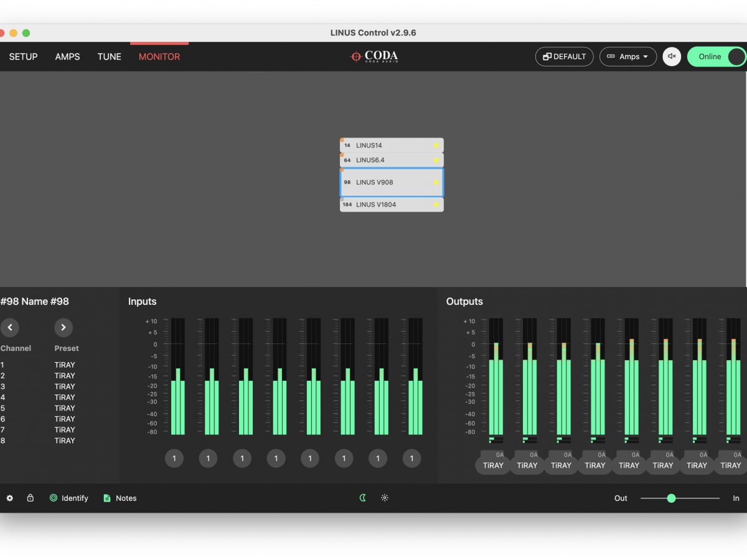
Task: Select the LINUS V1804 amplifier
Action: [392, 204]
